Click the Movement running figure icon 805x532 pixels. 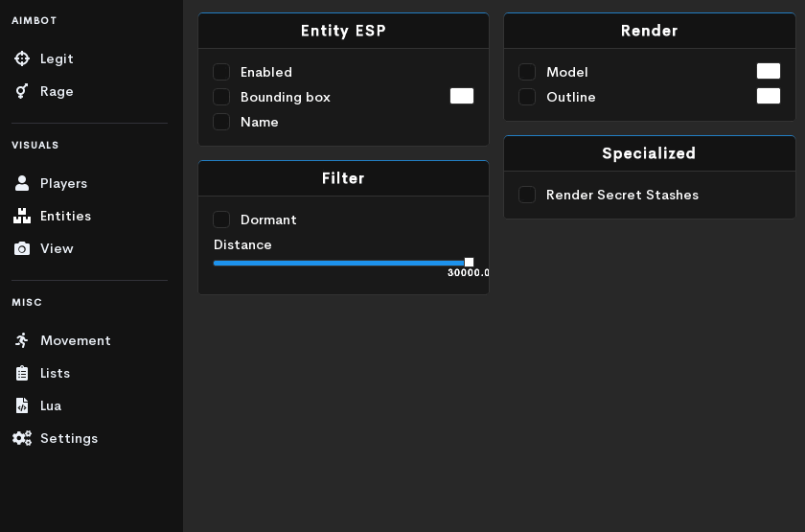pos(21,340)
